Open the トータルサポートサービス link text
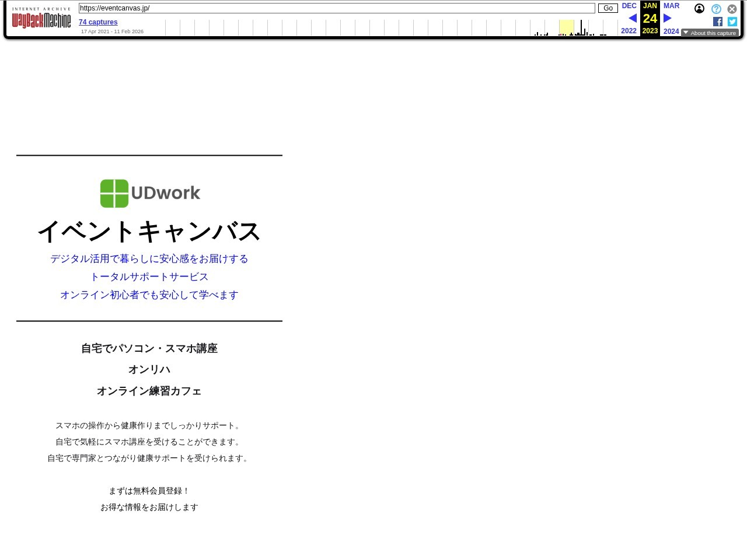 coord(149,277)
